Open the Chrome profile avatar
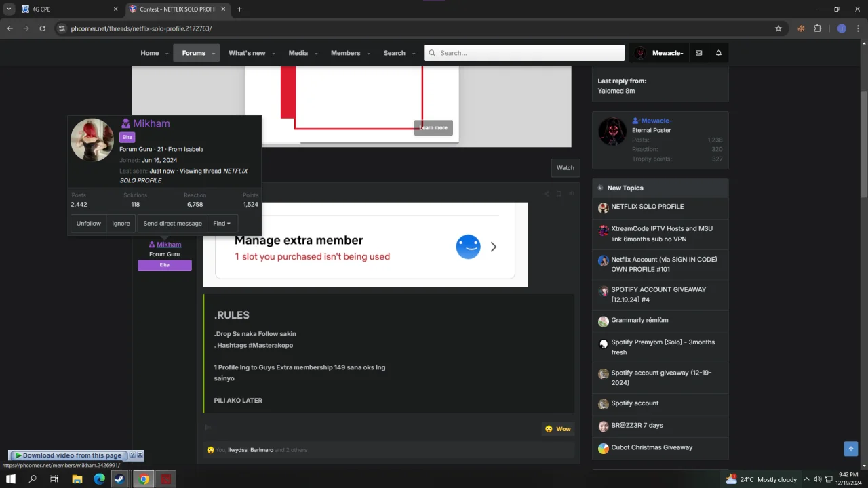The height and width of the screenshot is (488, 868). pos(842,28)
